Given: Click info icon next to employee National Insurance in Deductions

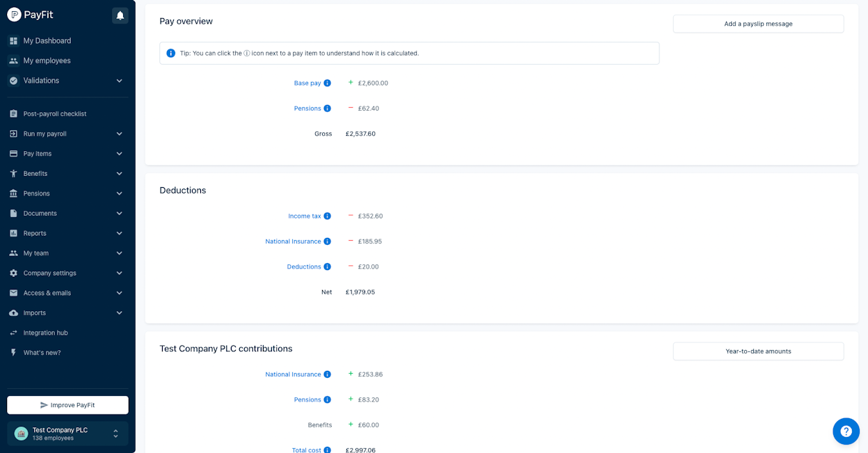Looking at the screenshot, I should click(x=328, y=241).
